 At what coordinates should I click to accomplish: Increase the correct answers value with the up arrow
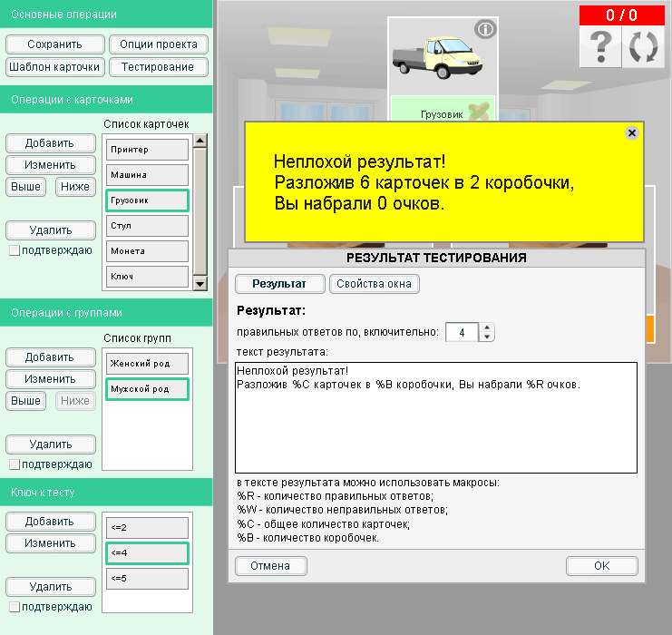[x=486, y=327]
